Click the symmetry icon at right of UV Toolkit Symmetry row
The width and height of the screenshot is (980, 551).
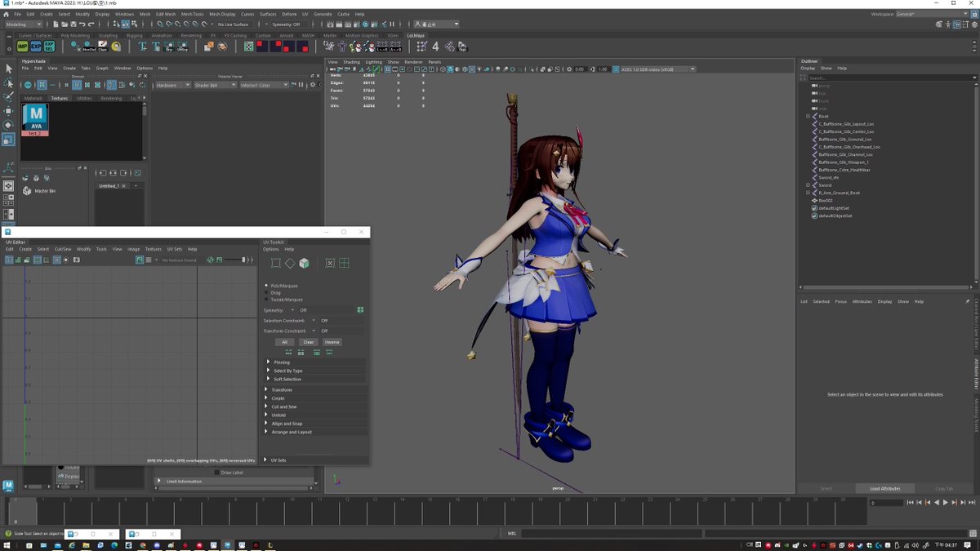point(360,310)
